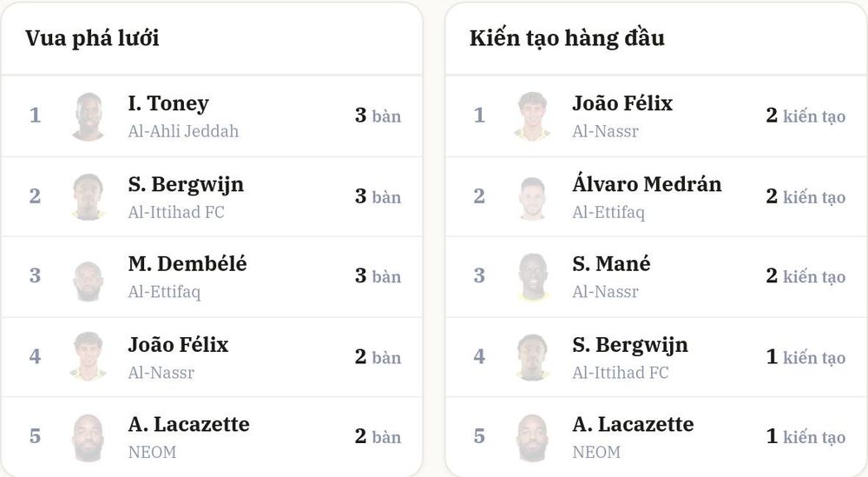This screenshot has width=868, height=477.
Task: Click S. Mané's player avatar
Action: tap(532, 277)
